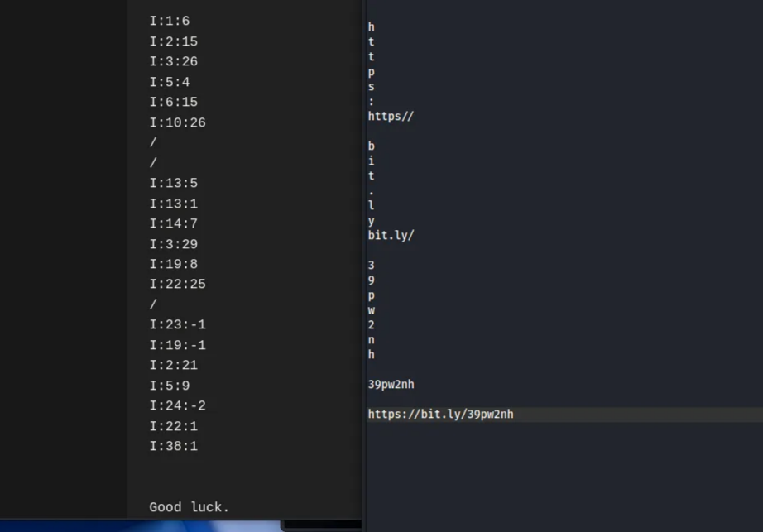Click the single letter "w" line
The image size is (763, 532).
tap(372, 310)
